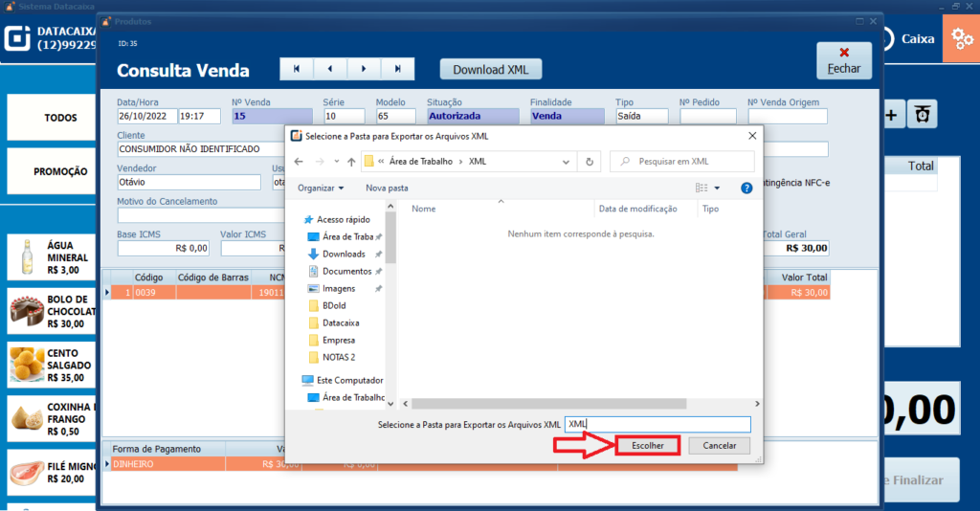Click the plus icon beside the scale

[x=891, y=115]
